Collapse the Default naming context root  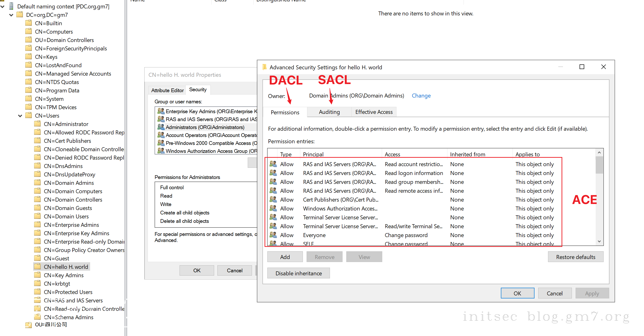pyautogui.click(x=3, y=7)
